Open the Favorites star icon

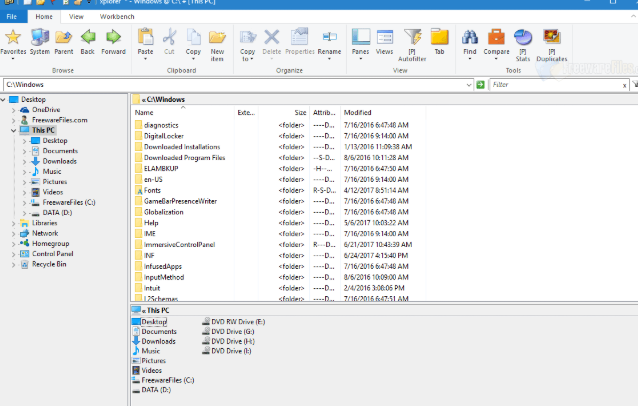[x=13, y=37]
